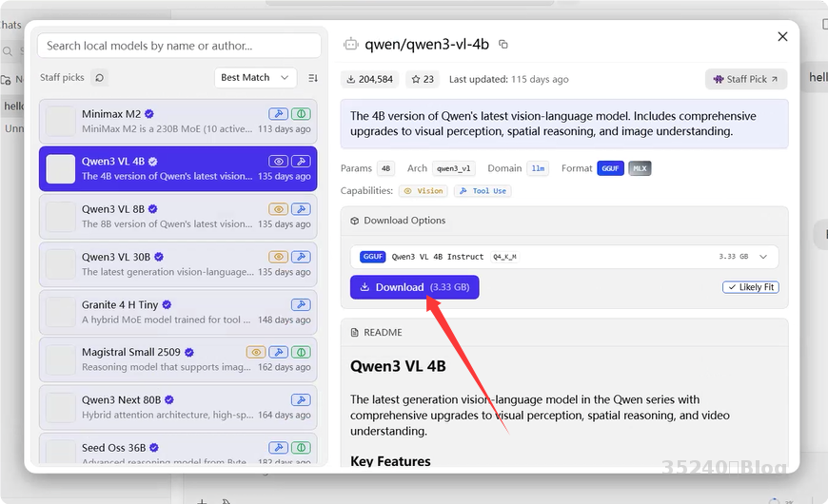828x504 pixels.
Task: Open the Staff Pick link
Action: (x=746, y=79)
